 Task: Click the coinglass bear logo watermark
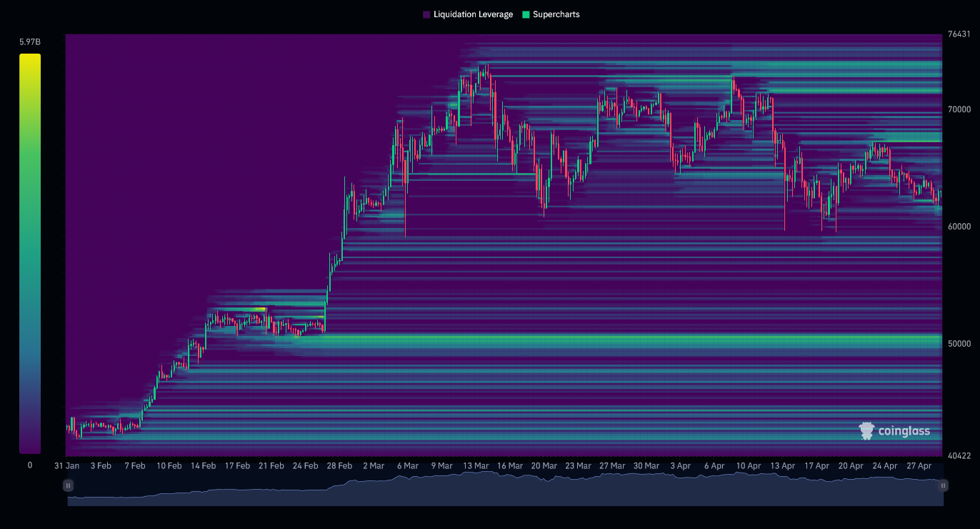click(x=867, y=430)
